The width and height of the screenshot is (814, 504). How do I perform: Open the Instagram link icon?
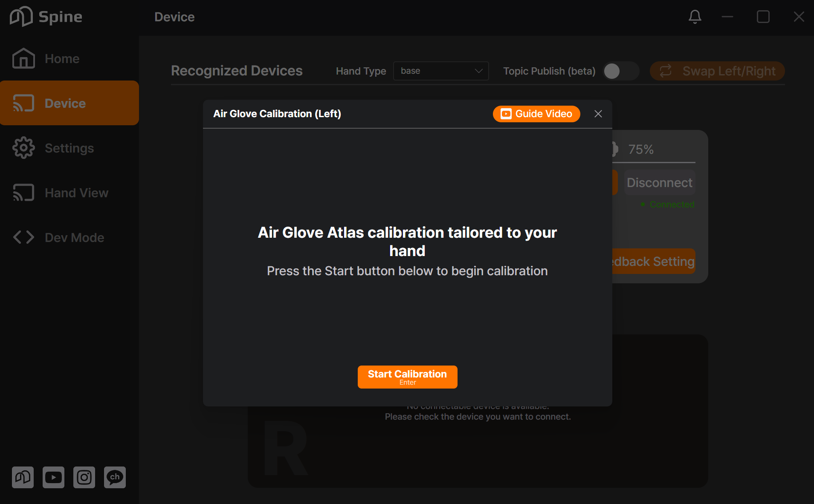tap(84, 477)
